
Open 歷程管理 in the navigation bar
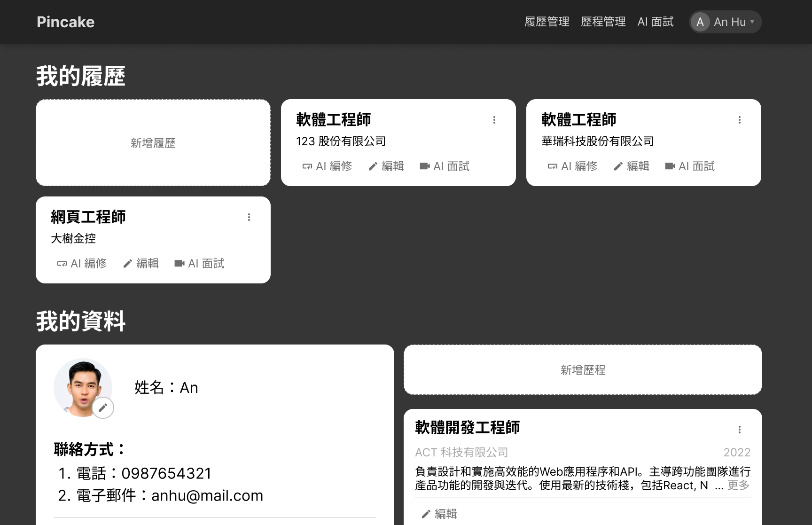click(x=603, y=22)
